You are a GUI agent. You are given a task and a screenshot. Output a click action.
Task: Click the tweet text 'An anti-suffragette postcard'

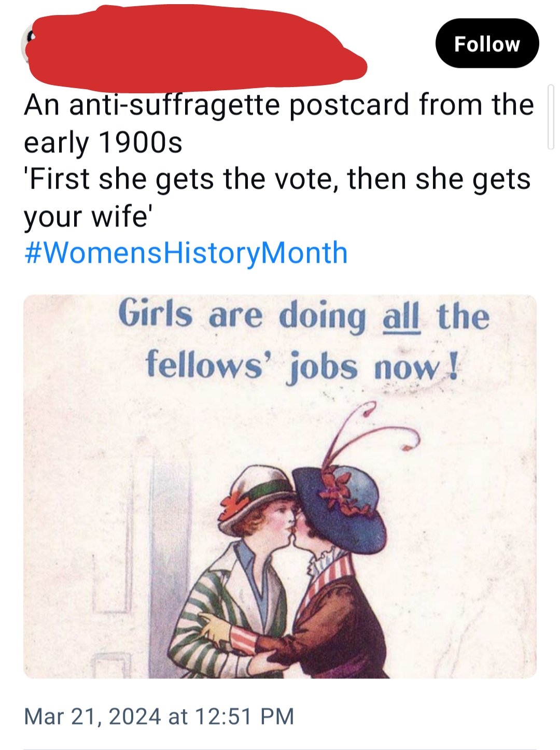pos(217,105)
